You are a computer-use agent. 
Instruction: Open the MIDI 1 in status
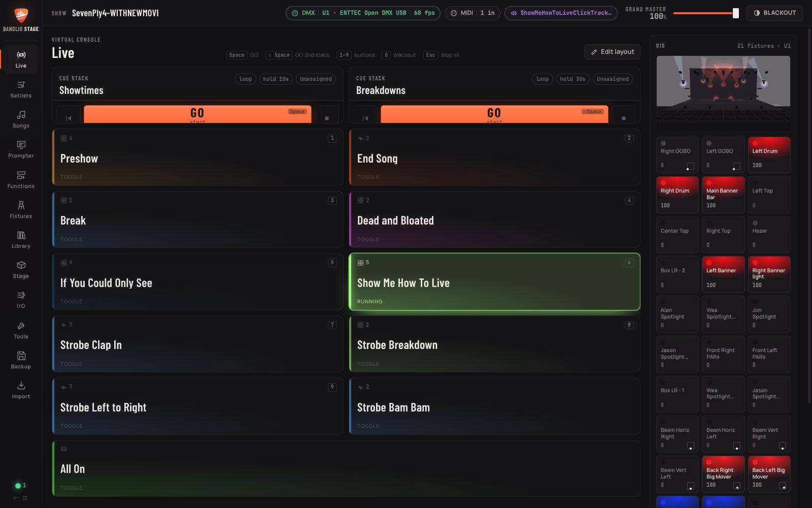pos(472,13)
